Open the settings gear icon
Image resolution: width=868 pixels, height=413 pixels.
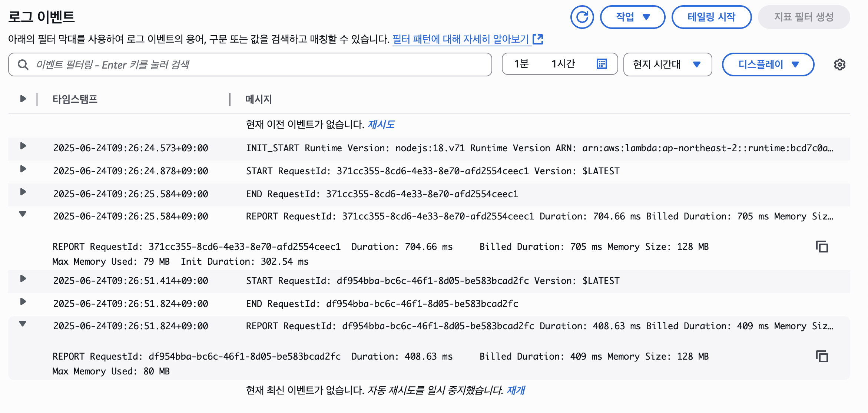coord(839,65)
